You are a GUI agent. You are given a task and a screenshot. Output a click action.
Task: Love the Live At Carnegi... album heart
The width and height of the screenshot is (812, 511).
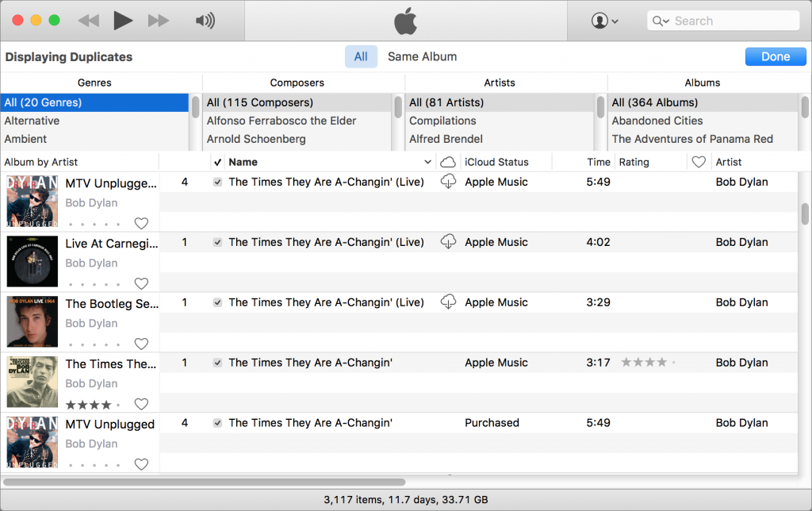(x=141, y=283)
